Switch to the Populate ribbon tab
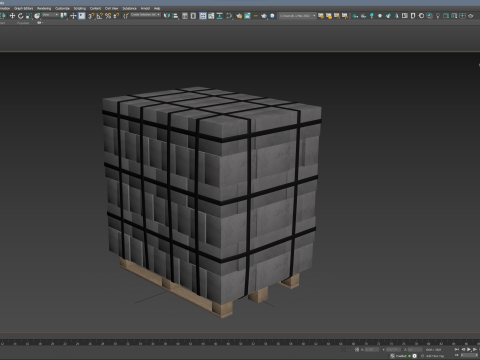The image size is (480, 360). coord(23,23)
